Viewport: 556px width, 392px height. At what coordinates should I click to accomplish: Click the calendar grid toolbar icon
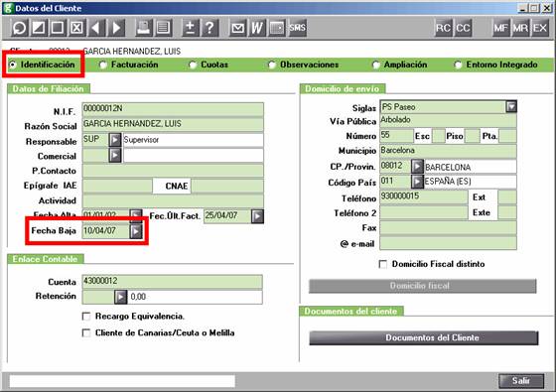point(277,28)
